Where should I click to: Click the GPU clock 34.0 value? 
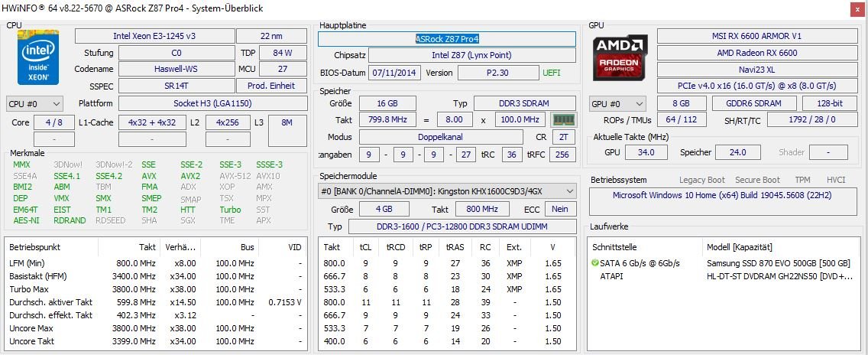(x=646, y=152)
